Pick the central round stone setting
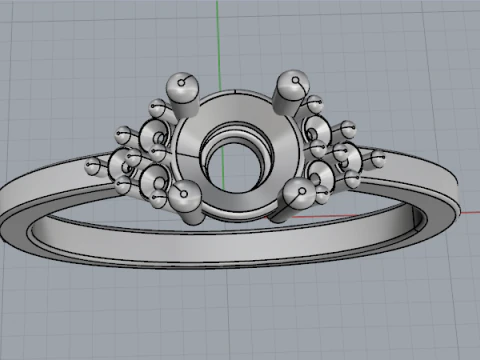This screenshot has height=360, width=480. (236, 155)
